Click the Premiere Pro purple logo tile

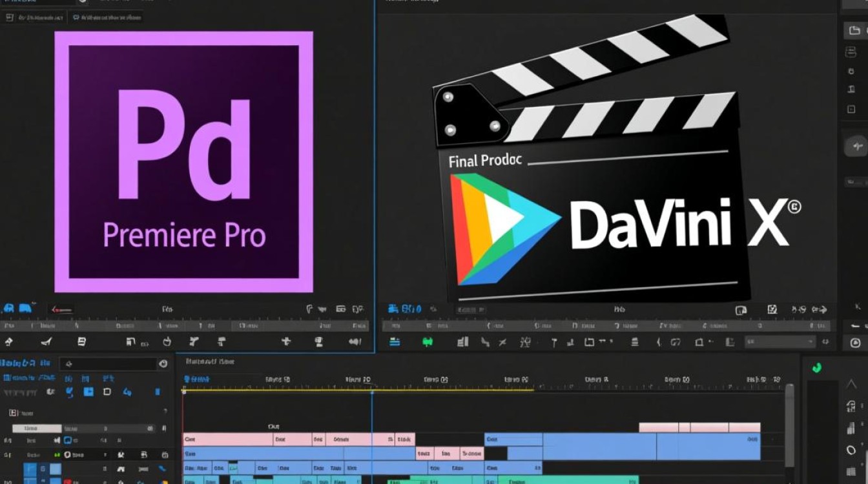tap(183, 161)
